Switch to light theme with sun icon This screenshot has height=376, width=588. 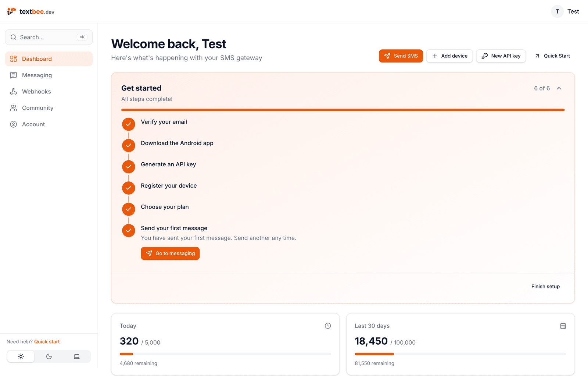point(21,357)
